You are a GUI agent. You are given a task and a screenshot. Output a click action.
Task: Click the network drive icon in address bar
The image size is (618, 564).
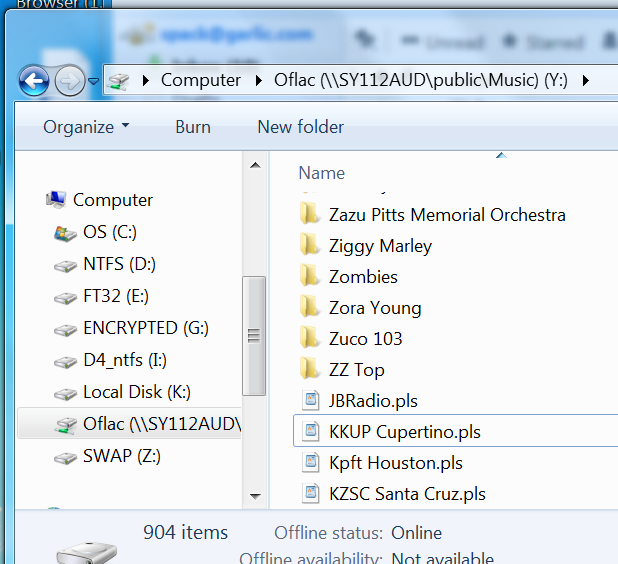118,81
